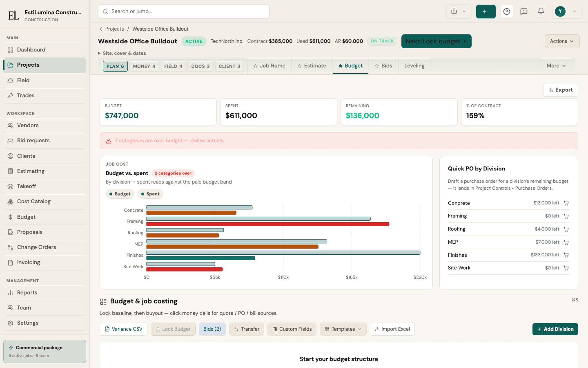Screen dimensions: 588x368
Task: Open the Actions dropdown
Action: 562,41
